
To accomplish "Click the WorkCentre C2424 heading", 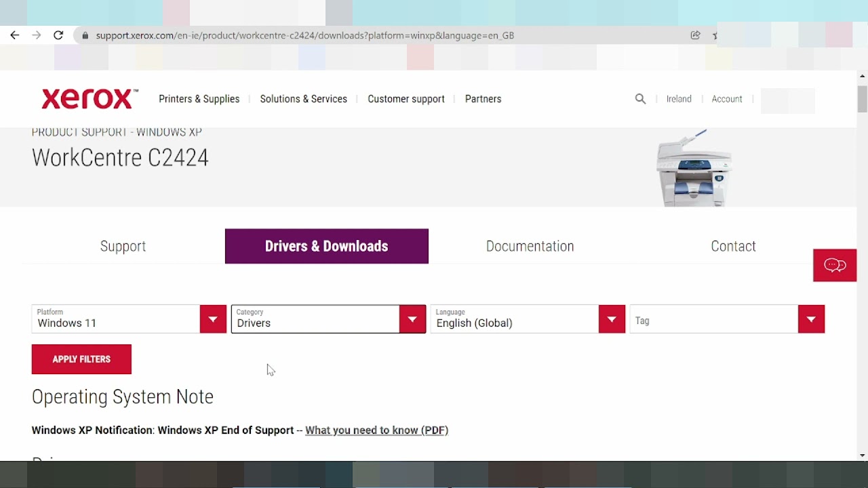I will [120, 158].
